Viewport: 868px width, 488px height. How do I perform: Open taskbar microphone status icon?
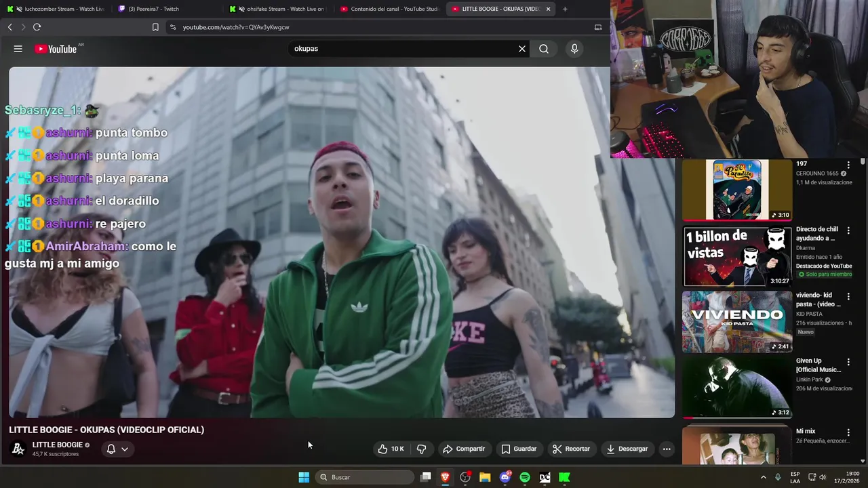(x=778, y=477)
